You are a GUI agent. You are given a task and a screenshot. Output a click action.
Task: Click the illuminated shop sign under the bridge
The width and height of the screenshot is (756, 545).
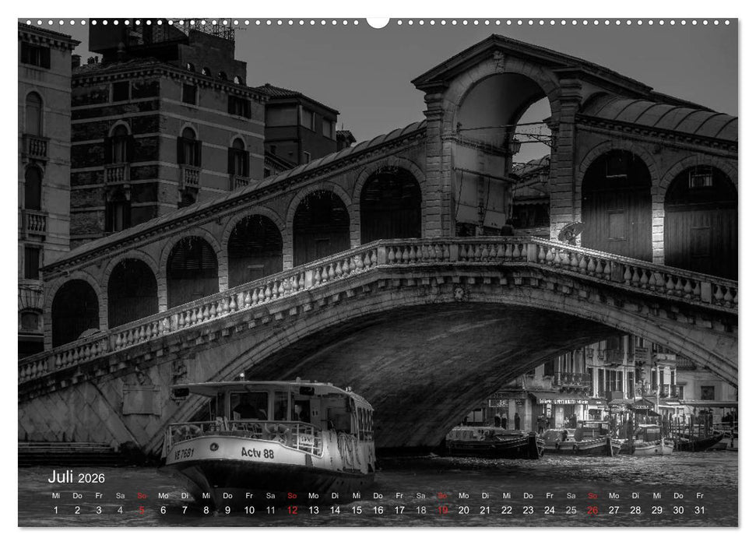(562, 402)
